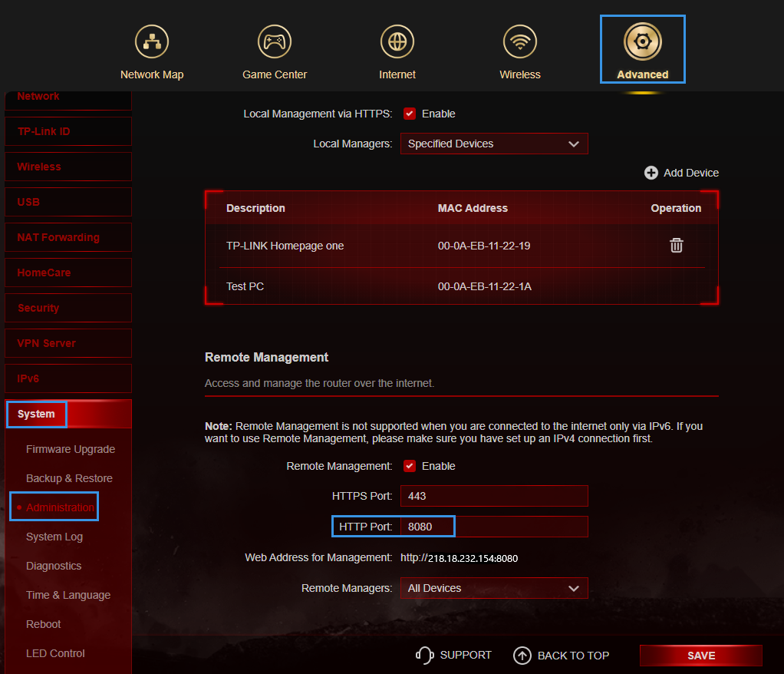Click the BACK TO TOP link text
The height and width of the screenshot is (674, 784).
(x=573, y=656)
